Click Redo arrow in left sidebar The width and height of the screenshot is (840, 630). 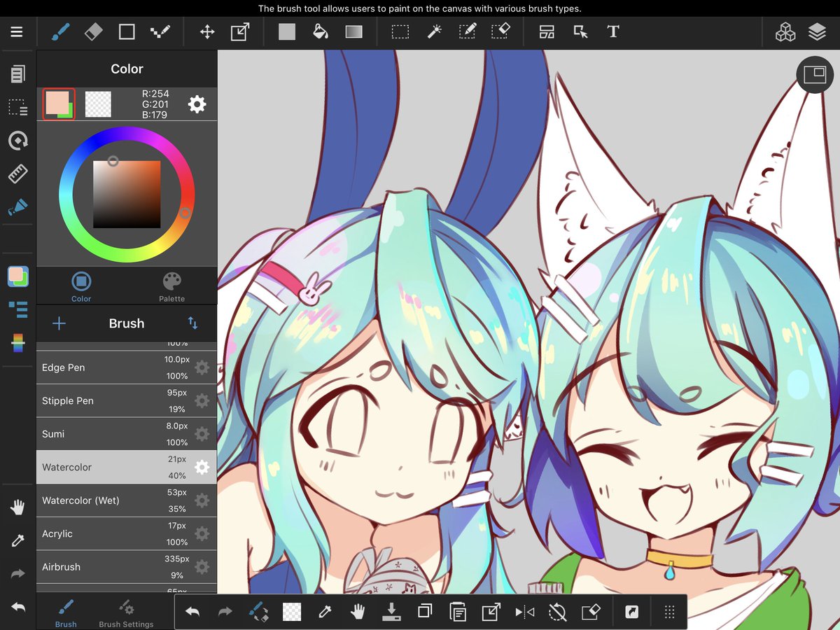coord(17,574)
